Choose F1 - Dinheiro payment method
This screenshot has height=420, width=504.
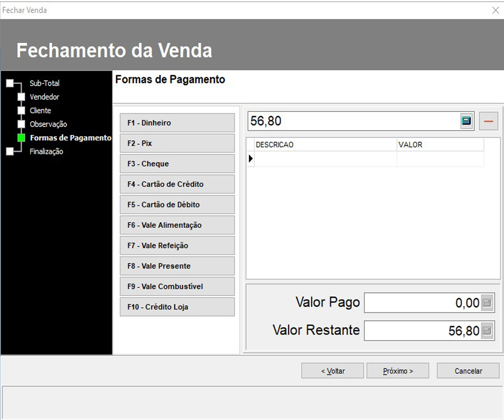(177, 122)
